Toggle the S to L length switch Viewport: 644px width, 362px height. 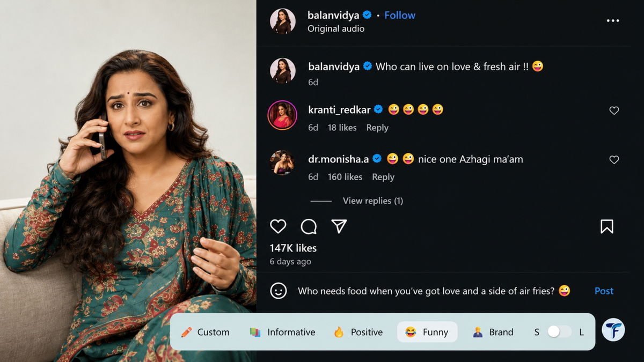click(559, 332)
